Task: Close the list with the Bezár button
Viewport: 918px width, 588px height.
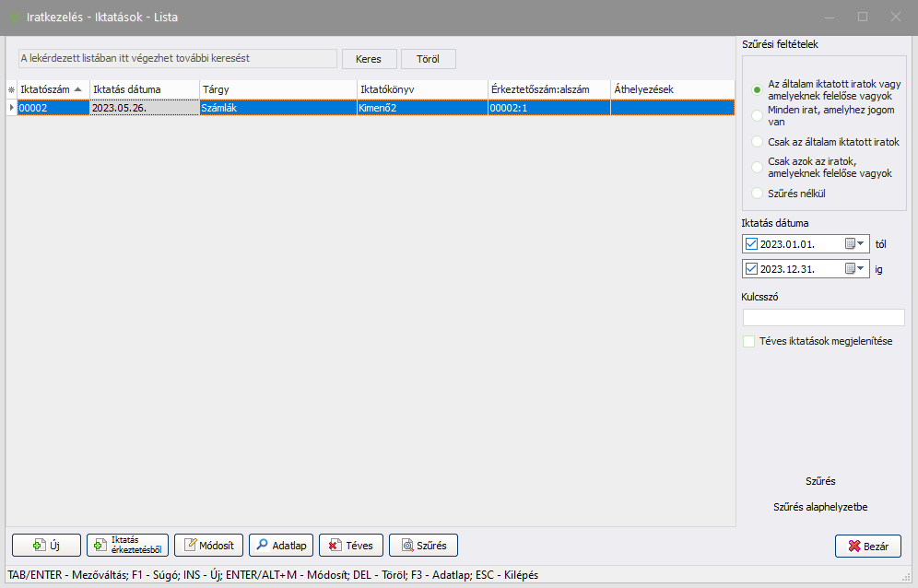Action: click(x=867, y=547)
